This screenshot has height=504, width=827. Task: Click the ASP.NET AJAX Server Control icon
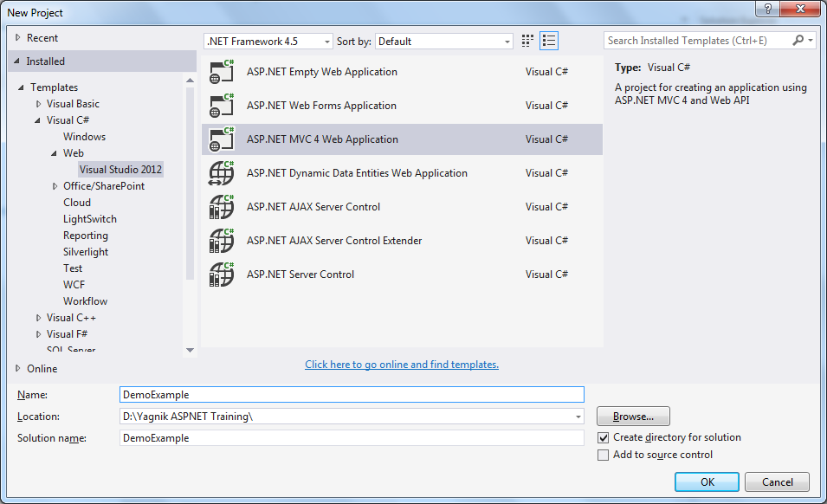pos(222,207)
